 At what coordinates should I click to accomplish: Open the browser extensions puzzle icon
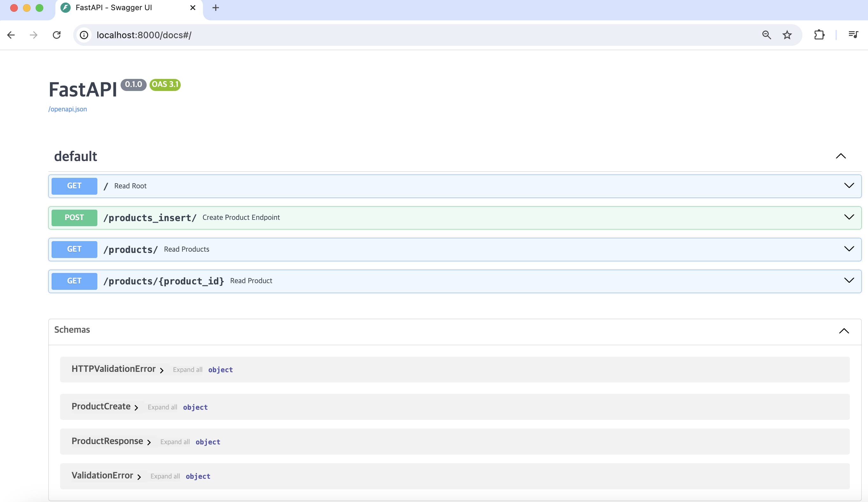[x=819, y=35]
